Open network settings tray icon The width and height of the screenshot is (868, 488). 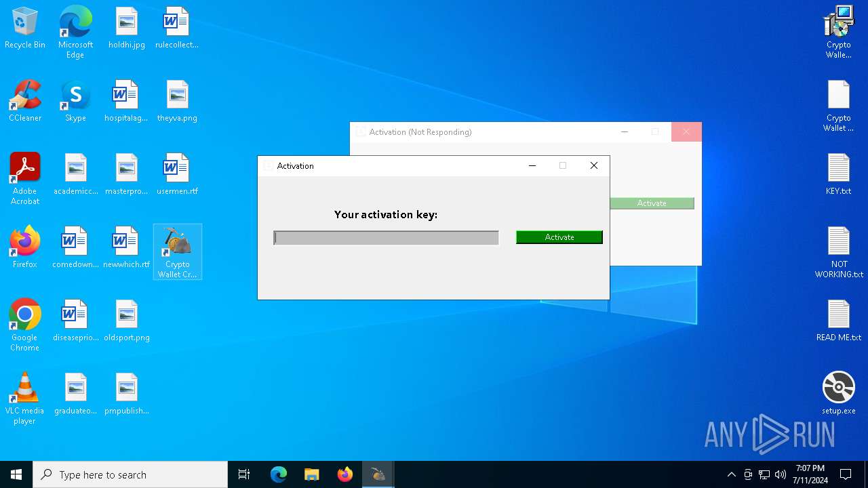764,474
